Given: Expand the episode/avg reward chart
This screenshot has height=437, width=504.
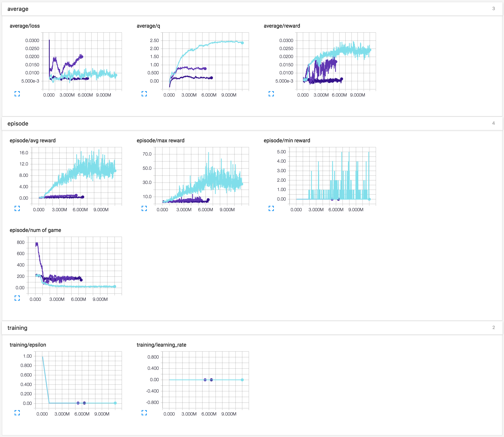Looking at the screenshot, I should (x=17, y=208).
